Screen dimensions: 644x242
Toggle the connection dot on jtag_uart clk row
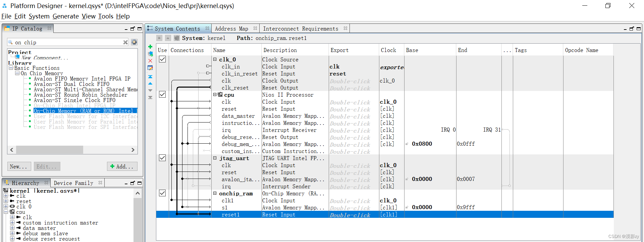click(172, 165)
